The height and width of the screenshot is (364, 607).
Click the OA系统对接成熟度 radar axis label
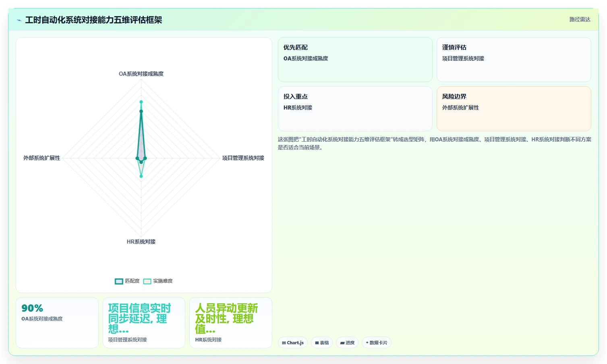point(141,74)
